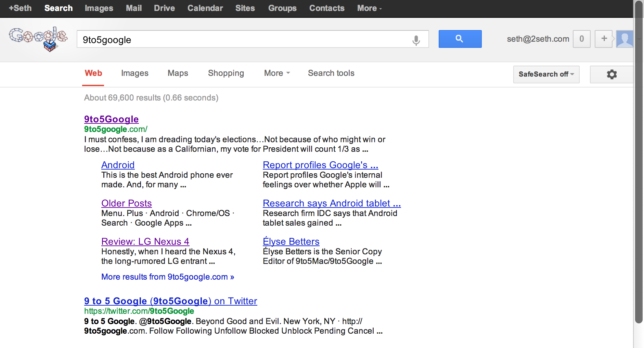Open the Élyse Betters link
Image resolution: width=644 pixels, height=348 pixels.
(x=291, y=241)
